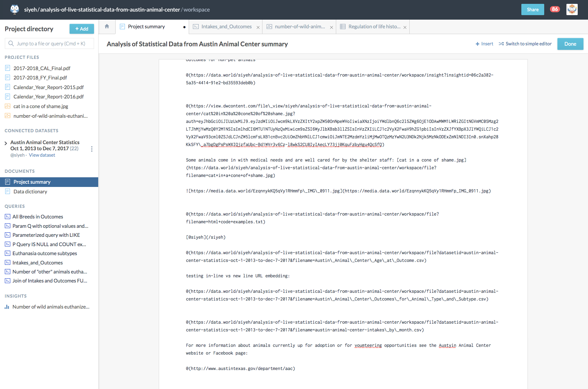Image resolution: width=588 pixels, height=389 pixels.
Task: Click the Insert plus icon
Action: click(x=477, y=44)
